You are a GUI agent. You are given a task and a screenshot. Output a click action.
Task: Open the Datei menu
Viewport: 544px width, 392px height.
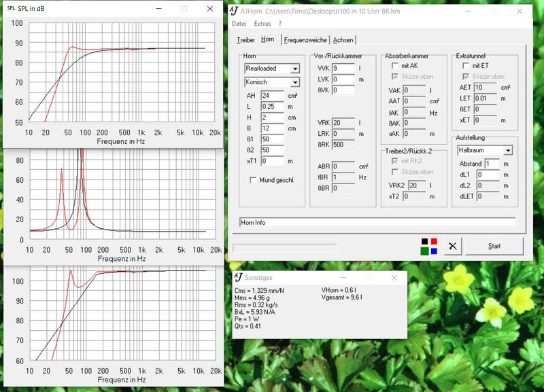239,24
